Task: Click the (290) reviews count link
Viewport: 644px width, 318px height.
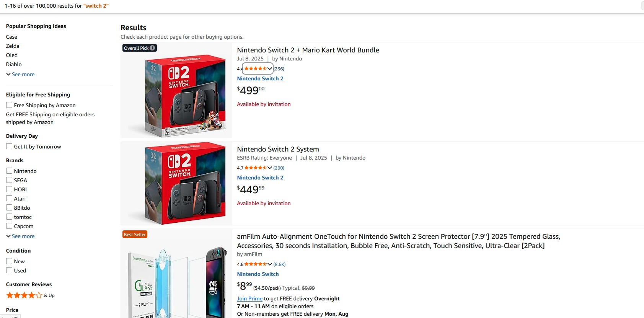Action: point(279,168)
